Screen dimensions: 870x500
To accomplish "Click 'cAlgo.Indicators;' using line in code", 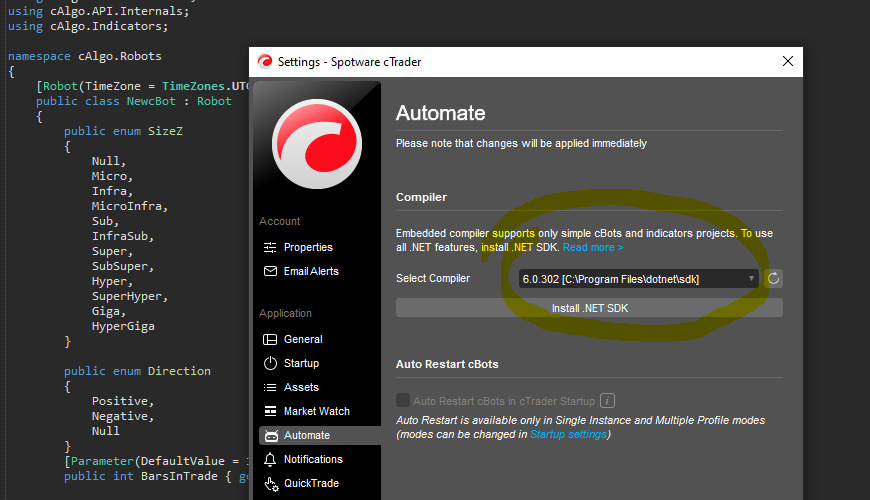I will pyautogui.click(x=109, y=27).
